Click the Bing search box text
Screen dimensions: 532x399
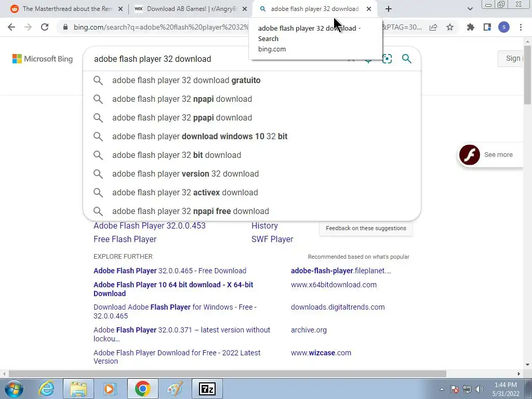152,59
